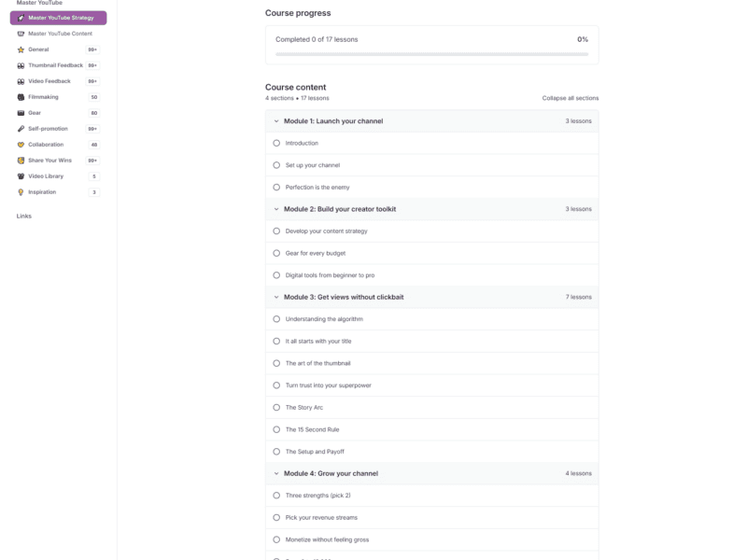The width and height of the screenshot is (747, 560).
Task: Mark the Introduction lesson complete
Action: (275, 143)
